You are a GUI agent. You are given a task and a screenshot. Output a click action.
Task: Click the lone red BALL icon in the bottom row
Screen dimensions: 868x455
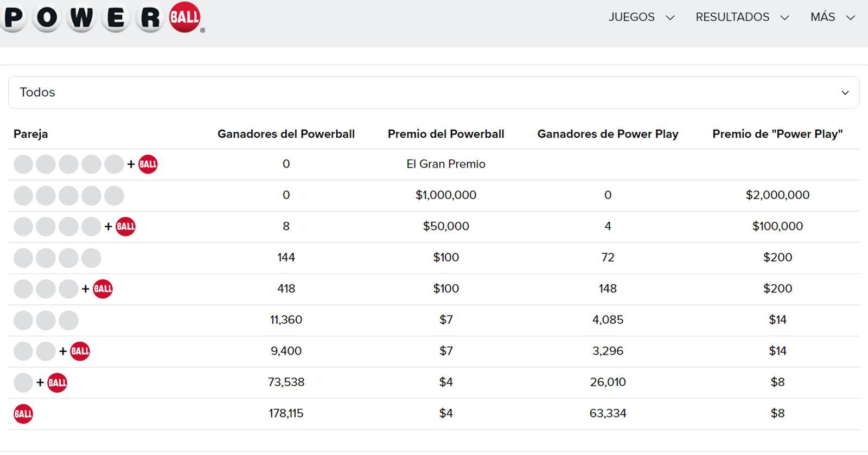click(x=23, y=413)
